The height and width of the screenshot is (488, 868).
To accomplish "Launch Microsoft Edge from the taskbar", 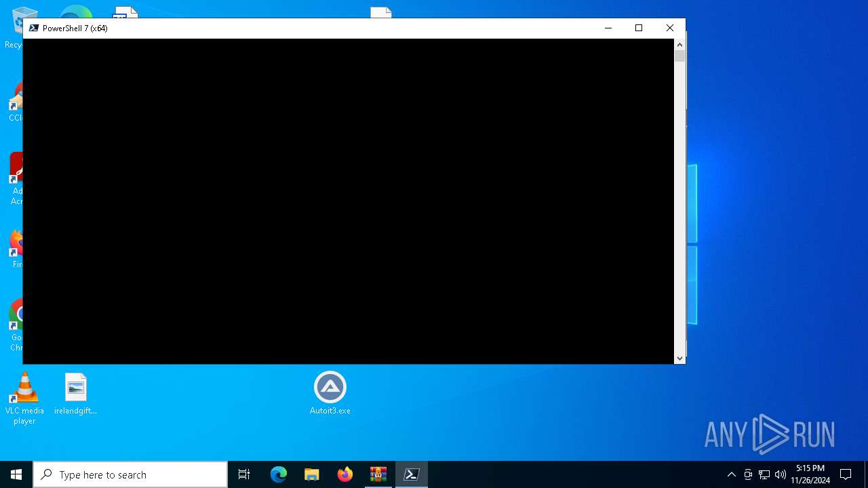I will pos(279,474).
